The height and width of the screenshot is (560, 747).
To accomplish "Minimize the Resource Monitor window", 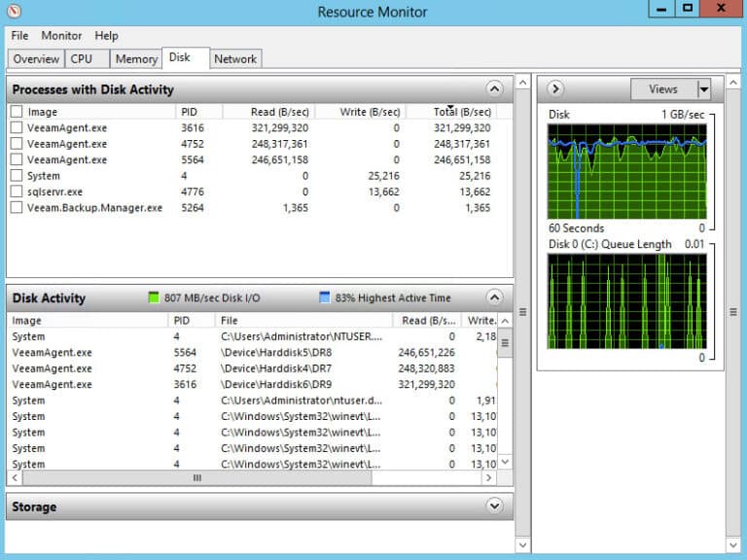I will click(x=661, y=9).
